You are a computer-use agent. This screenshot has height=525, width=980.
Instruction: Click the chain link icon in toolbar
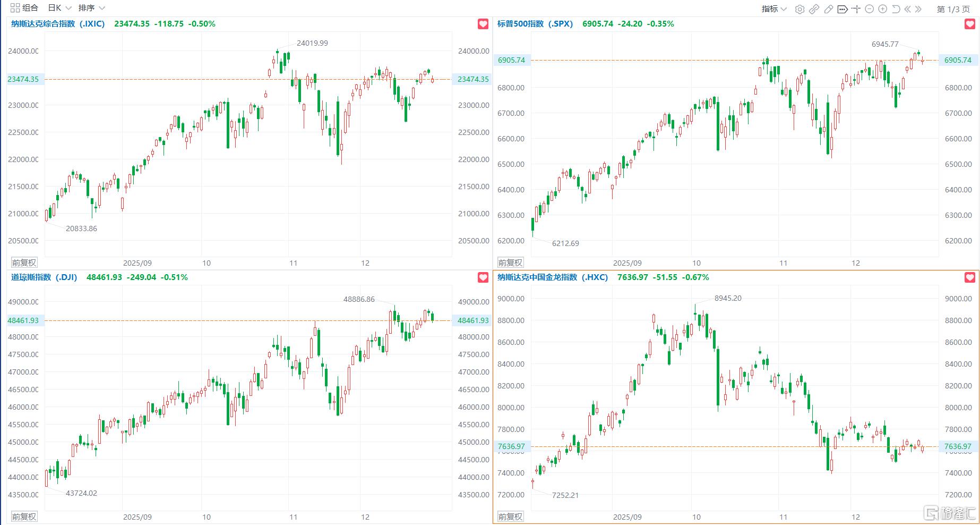click(x=814, y=9)
